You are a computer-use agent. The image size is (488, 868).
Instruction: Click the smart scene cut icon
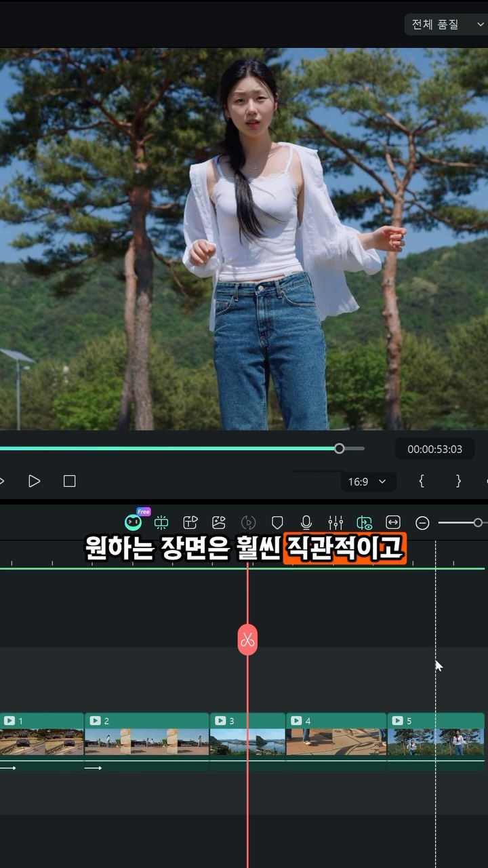click(x=161, y=522)
